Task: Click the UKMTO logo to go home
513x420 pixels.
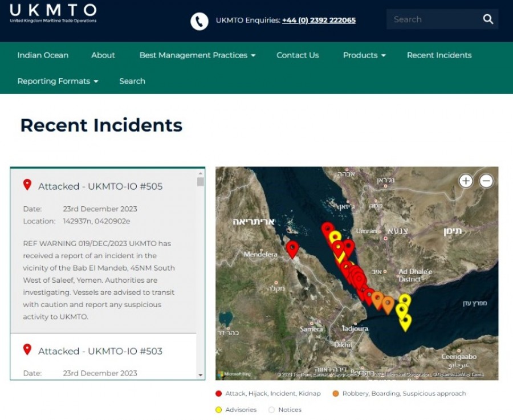Action: (x=53, y=13)
